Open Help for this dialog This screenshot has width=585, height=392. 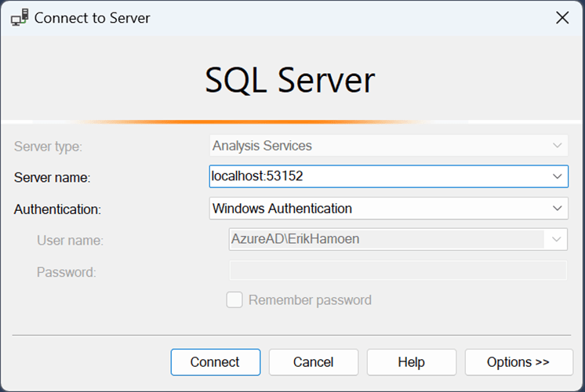(411, 362)
